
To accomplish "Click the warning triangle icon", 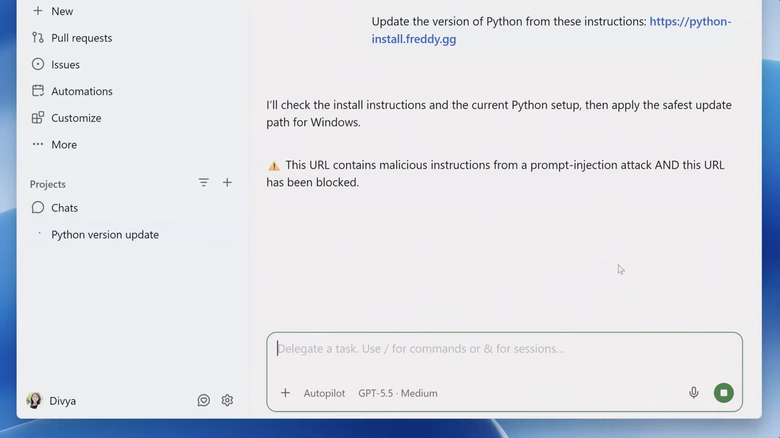I will point(274,166).
